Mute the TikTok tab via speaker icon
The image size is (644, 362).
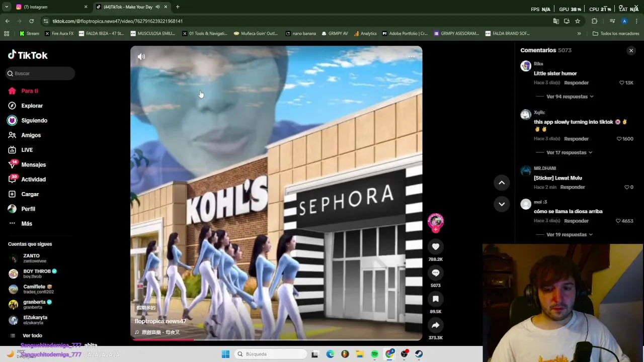[157, 7]
